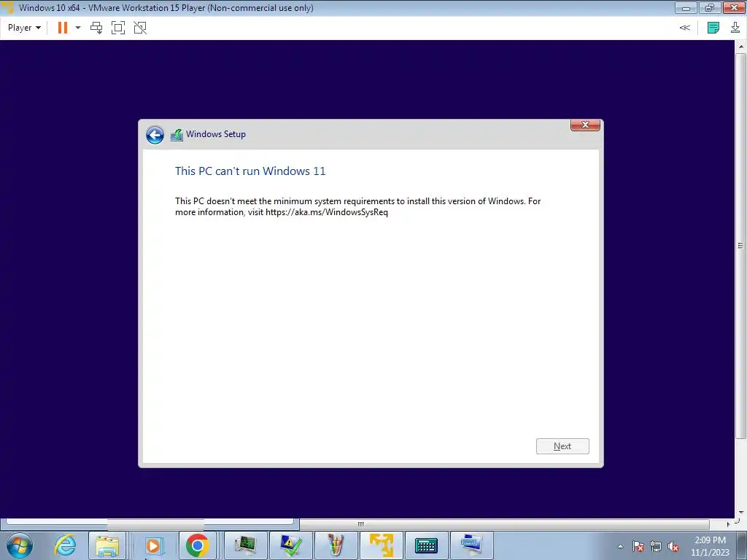
Task: Open the computer keyboard taskbar app
Action: 472,545
